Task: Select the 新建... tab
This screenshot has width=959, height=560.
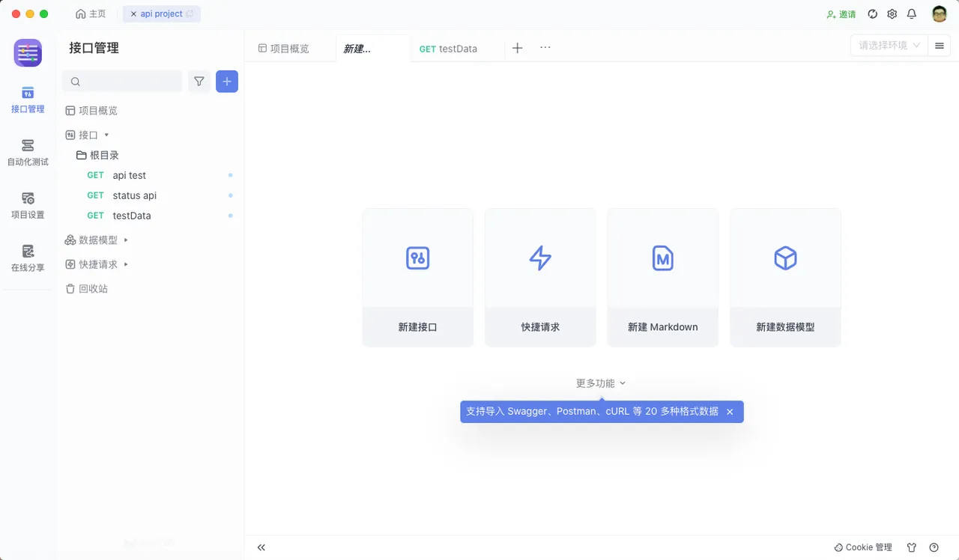Action: pyautogui.click(x=372, y=49)
